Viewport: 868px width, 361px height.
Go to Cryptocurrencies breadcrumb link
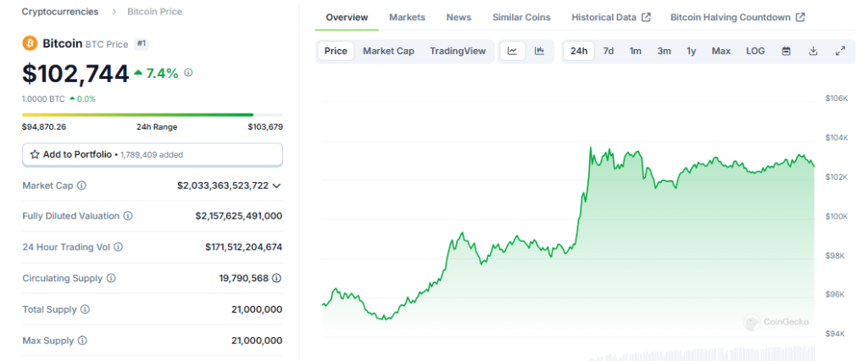point(59,12)
